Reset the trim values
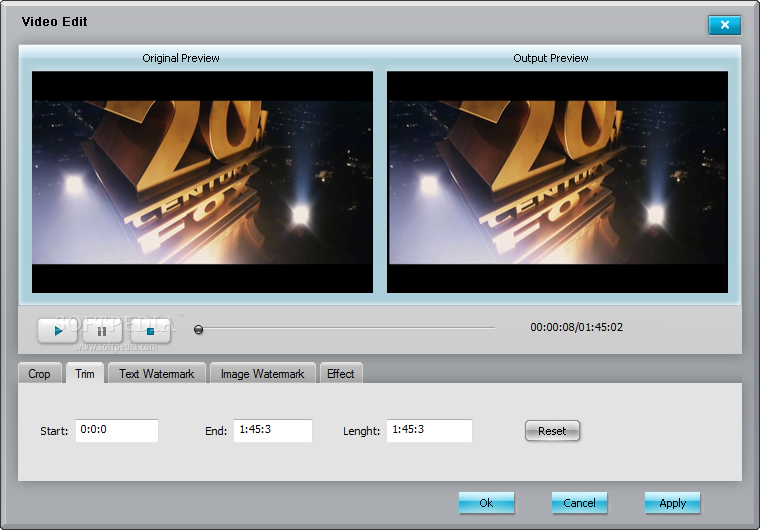The image size is (760, 530). tap(552, 431)
